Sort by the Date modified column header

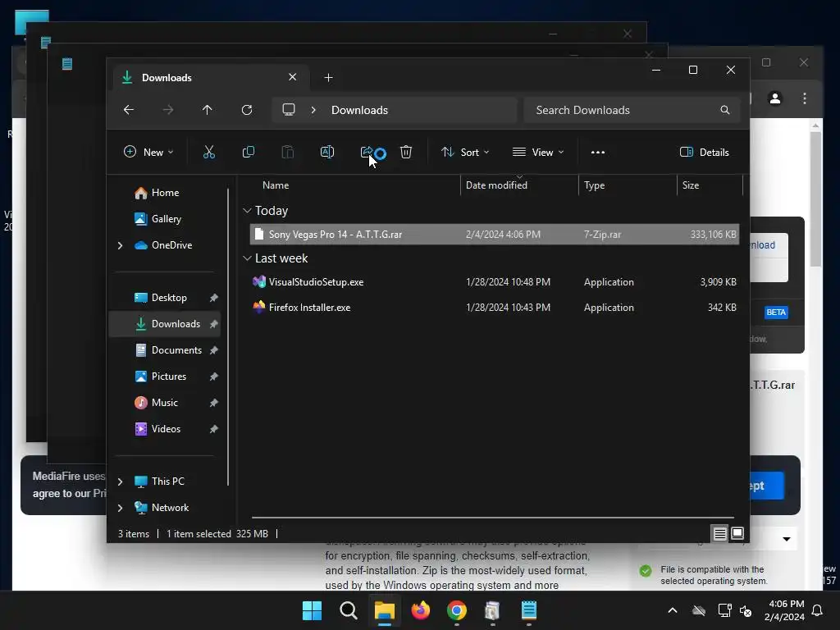tap(496, 185)
